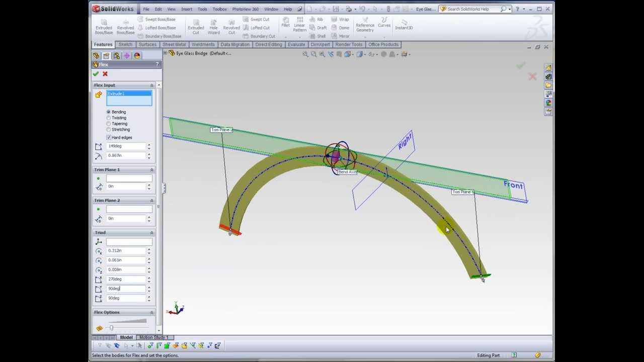The width and height of the screenshot is (644, 362).
Task: Increase the bend angle 149deg spinner
Action: 149,144
